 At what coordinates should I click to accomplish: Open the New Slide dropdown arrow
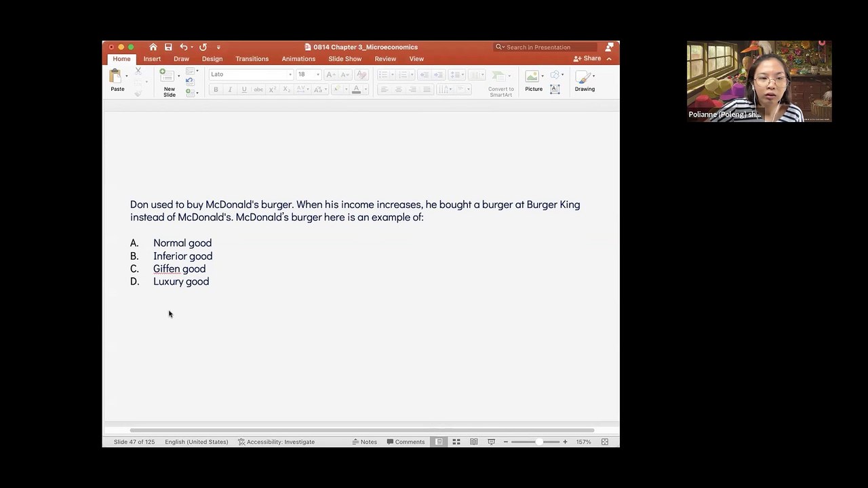click(x=179, y=76)
